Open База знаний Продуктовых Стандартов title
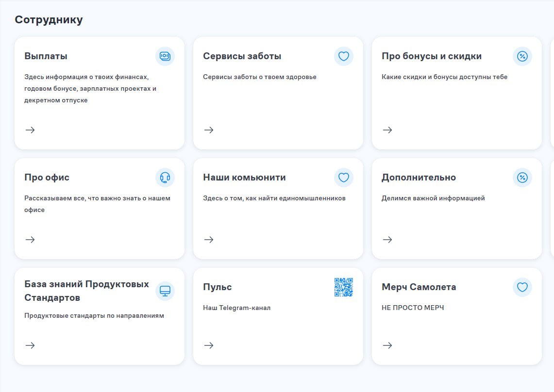 [x=86, y=291]
